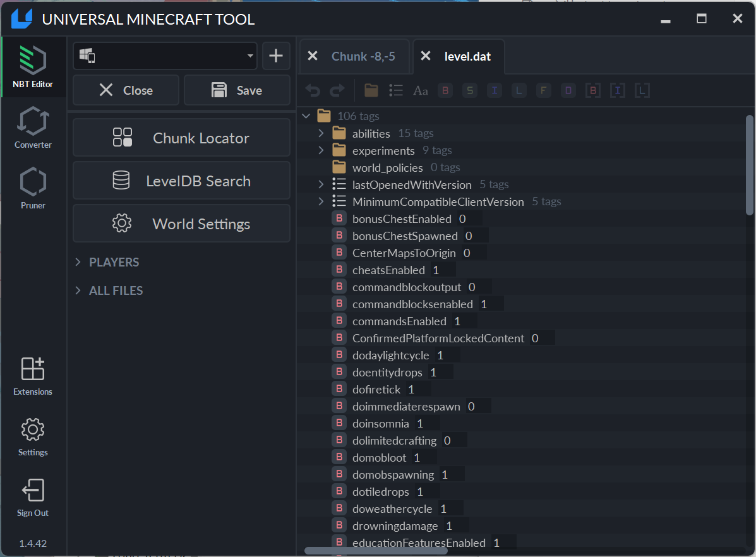
Task: Open the Chunk Locator
Action: point(181,138)
